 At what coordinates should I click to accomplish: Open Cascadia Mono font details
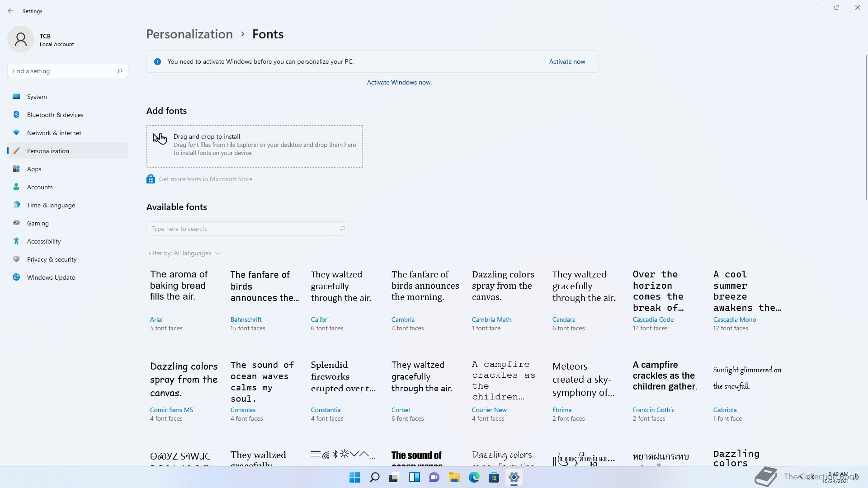click(747, 300)
